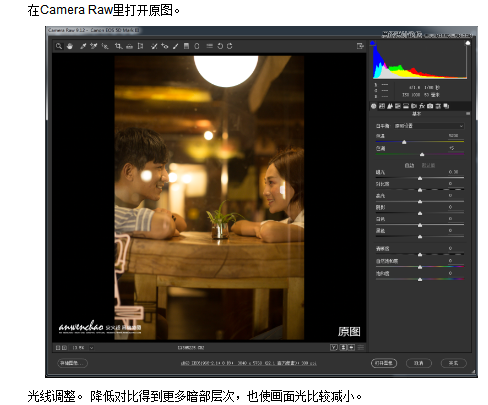Screen dimensions: 488x405
Task: Open preview preferences menu icon
Action: (361, 348)
